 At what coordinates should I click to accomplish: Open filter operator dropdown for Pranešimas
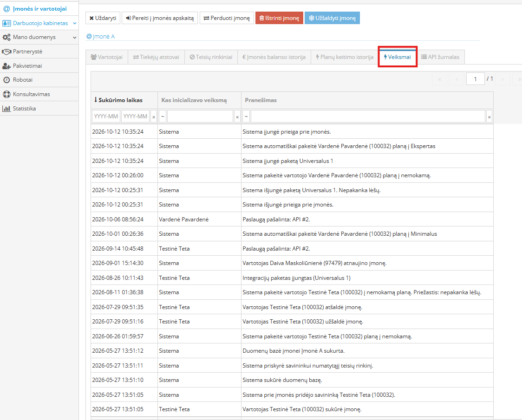pyautogui.click(x=246, y=116)
